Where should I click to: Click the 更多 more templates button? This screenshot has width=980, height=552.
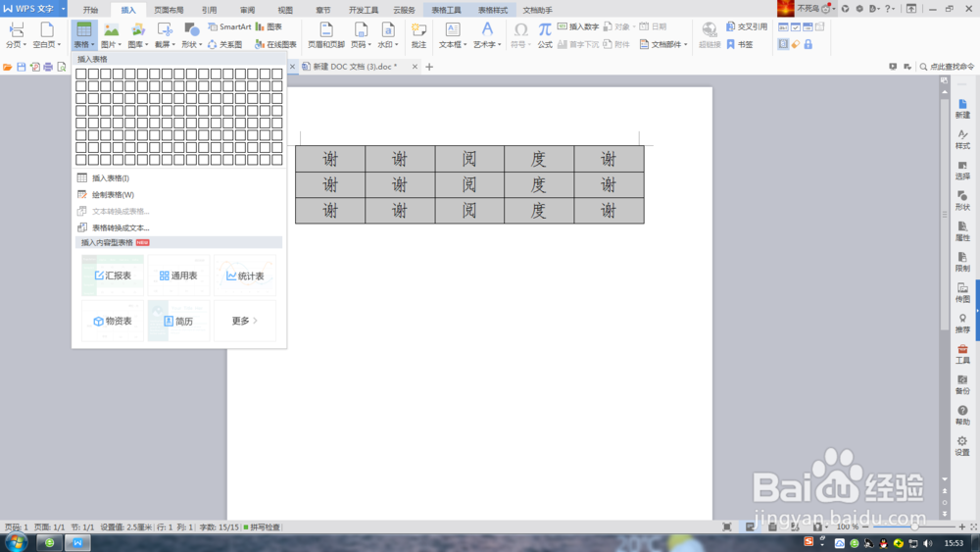click(x=245, y=321)
